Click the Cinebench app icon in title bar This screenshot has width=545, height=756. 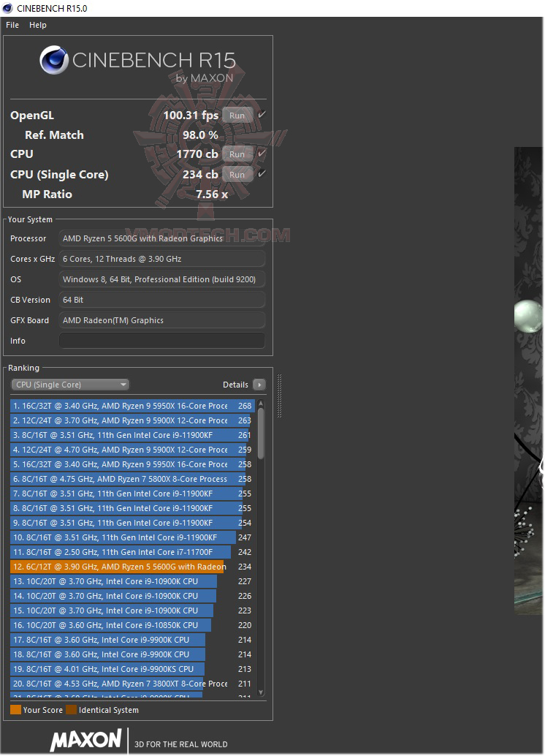[x=8, y=8]
